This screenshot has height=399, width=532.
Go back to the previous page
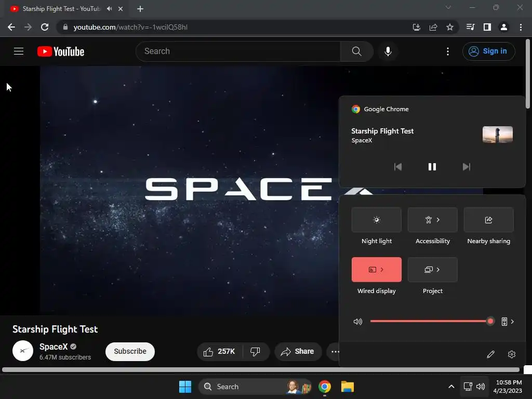point(11,27)
